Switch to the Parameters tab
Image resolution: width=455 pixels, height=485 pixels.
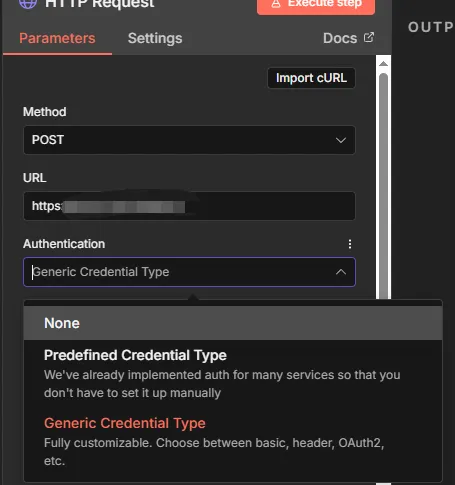click(x=57, y=38)
